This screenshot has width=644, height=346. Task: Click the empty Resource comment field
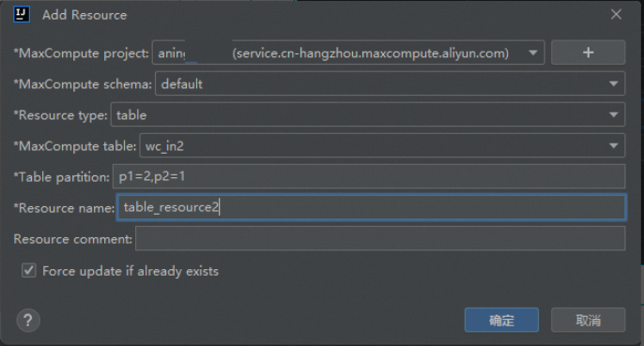click(380, 238)
